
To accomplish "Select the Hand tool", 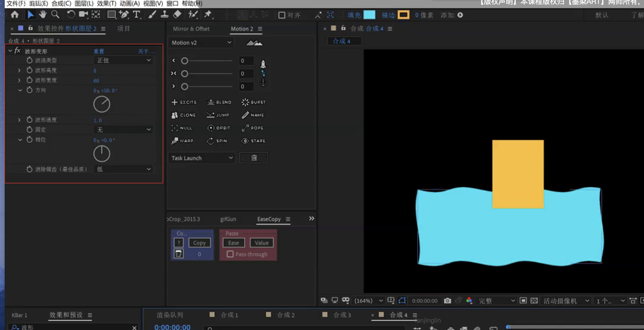I will [43, 14].
